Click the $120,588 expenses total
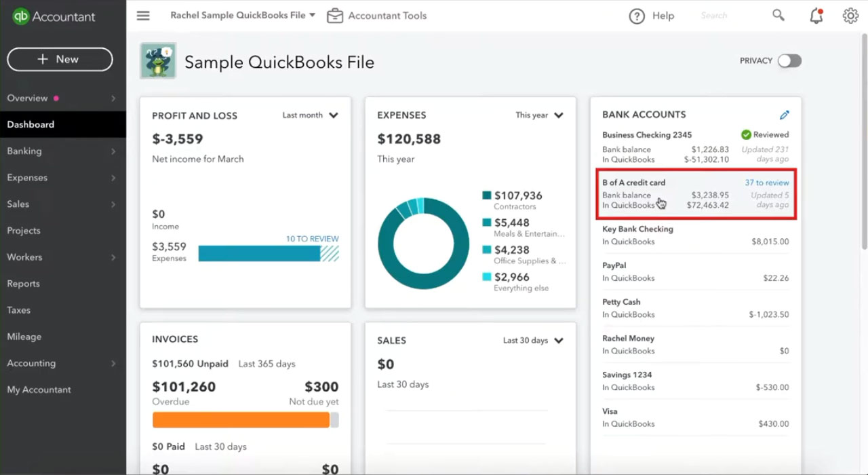 pyautogui.click(x=409, y=139)
